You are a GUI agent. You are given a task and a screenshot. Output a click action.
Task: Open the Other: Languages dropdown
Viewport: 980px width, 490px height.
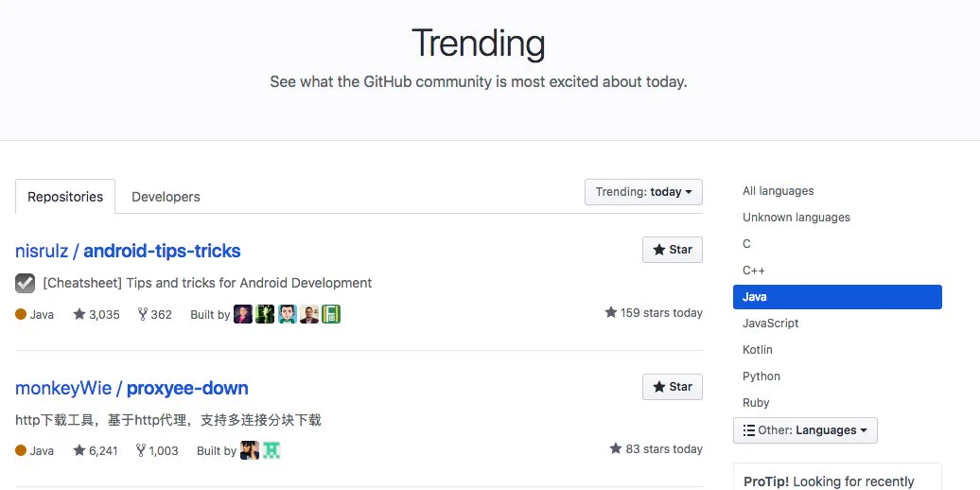pos(805,430)
